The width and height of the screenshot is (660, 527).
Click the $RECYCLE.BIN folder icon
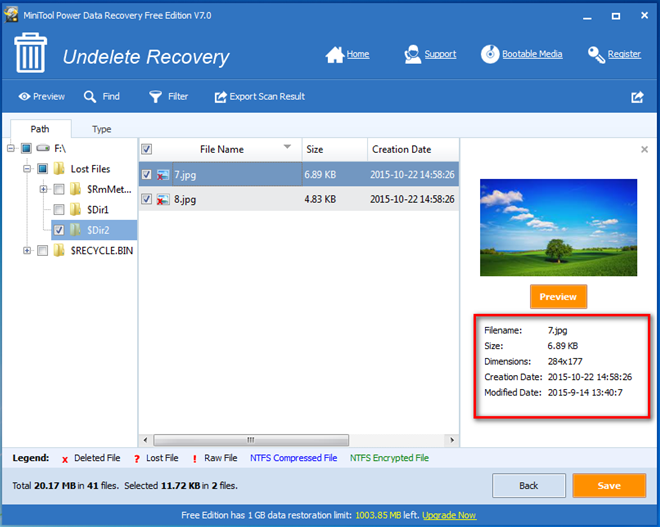(x=59, y=250)
